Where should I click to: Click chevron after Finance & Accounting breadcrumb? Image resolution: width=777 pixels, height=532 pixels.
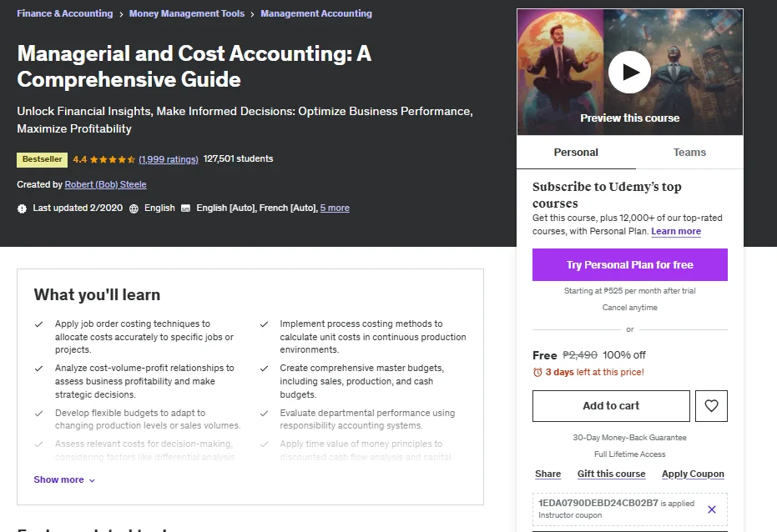coord(121,14)
